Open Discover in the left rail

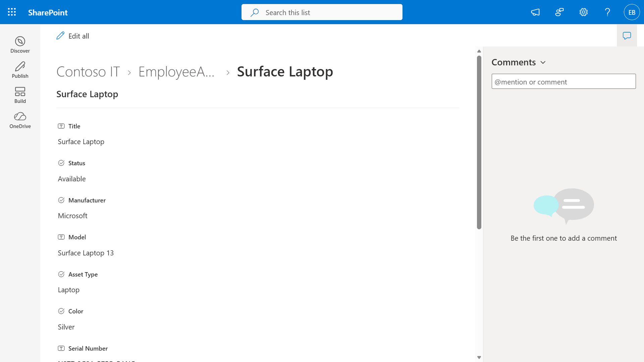pyautogui.click(x=20, y=45)
